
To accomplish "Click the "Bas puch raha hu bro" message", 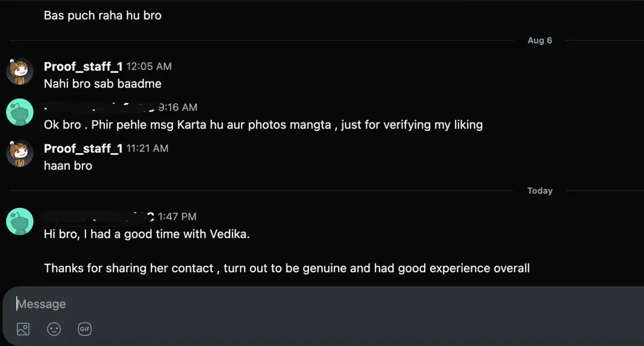I will tap(103, 15).
